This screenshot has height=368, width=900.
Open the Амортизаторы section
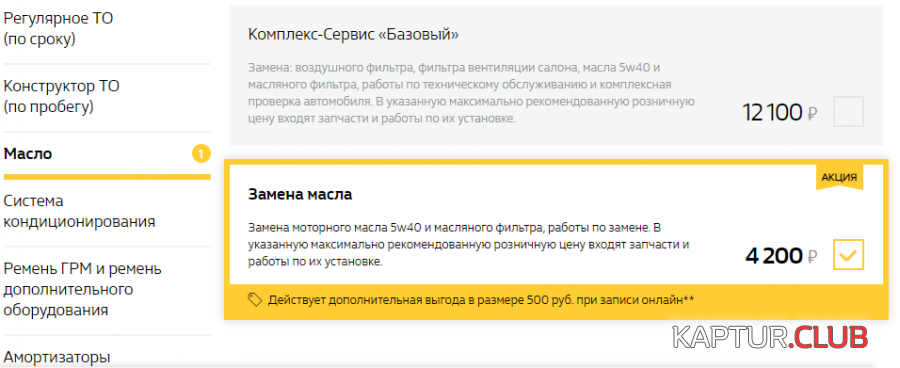(x=57, y=356)
